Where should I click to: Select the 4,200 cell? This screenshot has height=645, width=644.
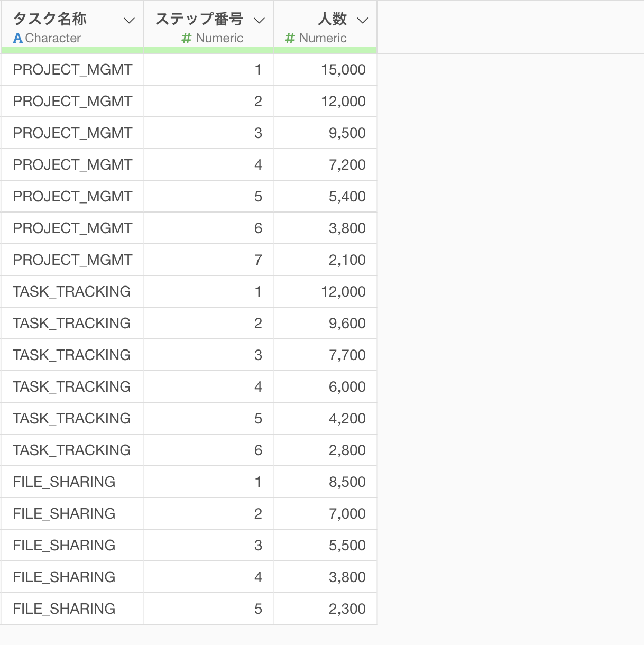click(326, 418)
